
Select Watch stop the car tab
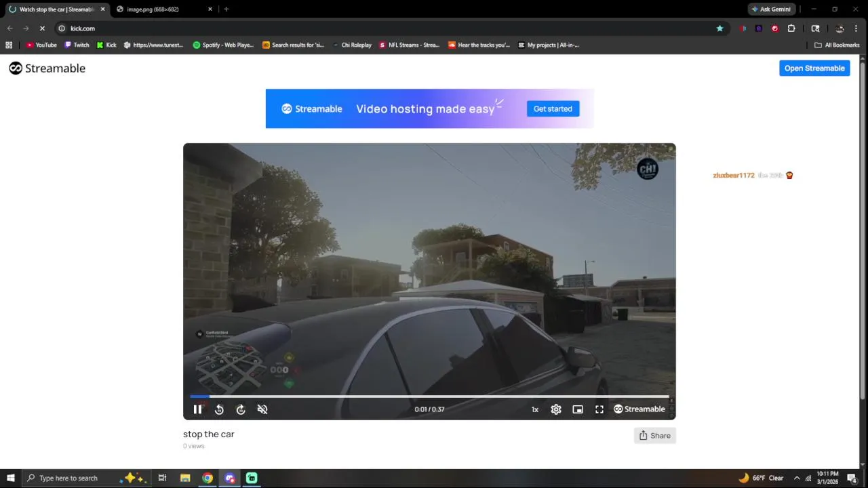[57, 9]
